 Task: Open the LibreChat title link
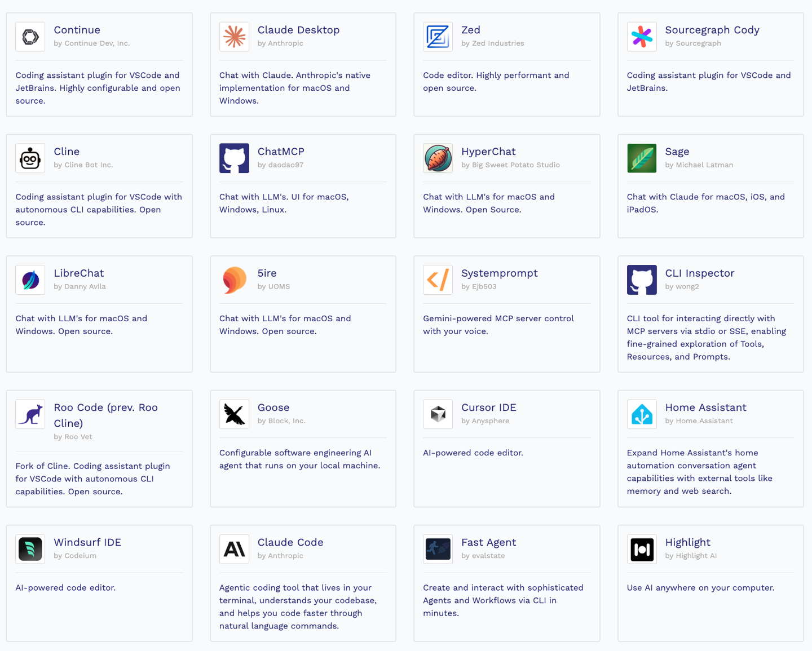79,273
